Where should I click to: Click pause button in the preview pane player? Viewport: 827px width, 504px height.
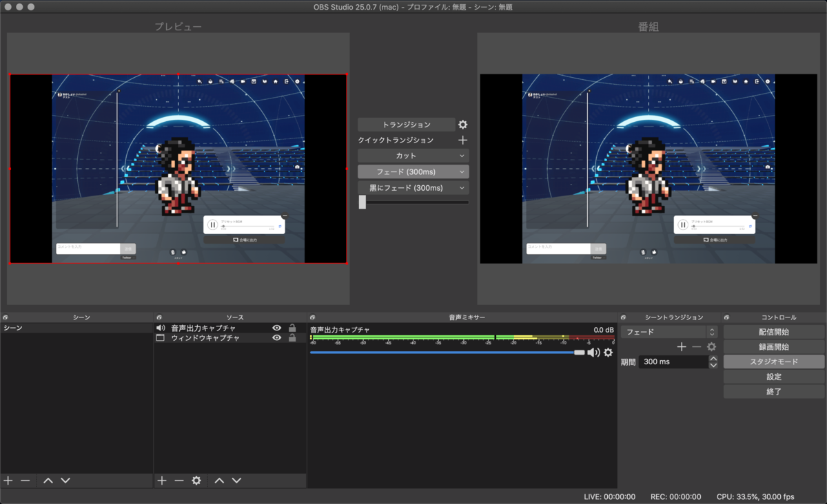click(x=213, y=224)
